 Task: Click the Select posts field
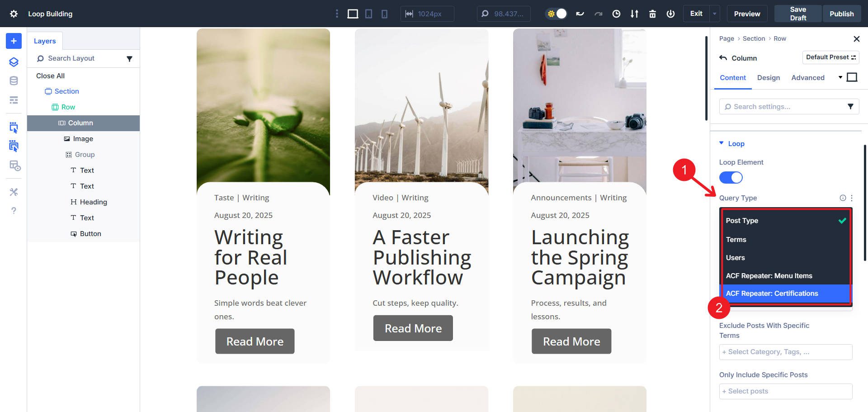786,391
